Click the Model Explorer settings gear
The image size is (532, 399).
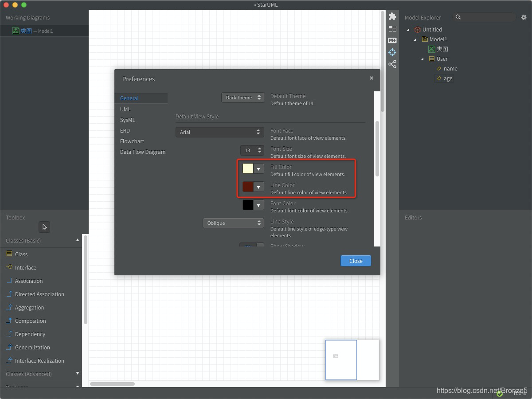tap(524, 17)
